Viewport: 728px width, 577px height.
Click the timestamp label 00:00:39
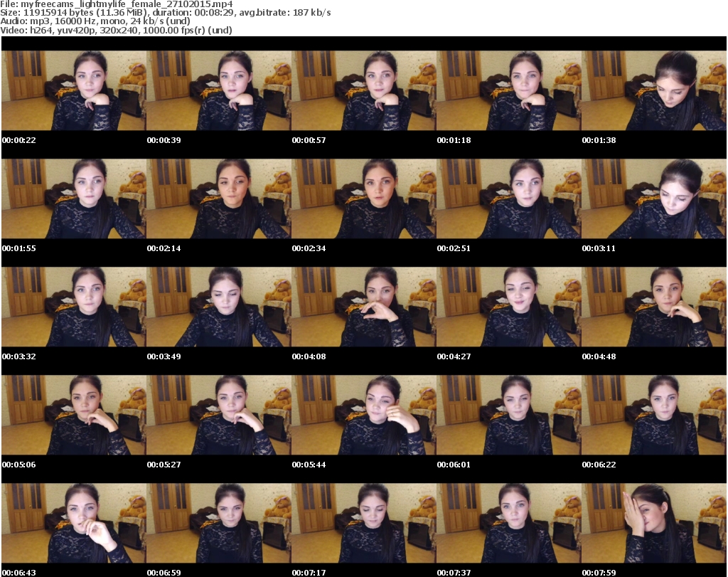[x=164, y=140]
